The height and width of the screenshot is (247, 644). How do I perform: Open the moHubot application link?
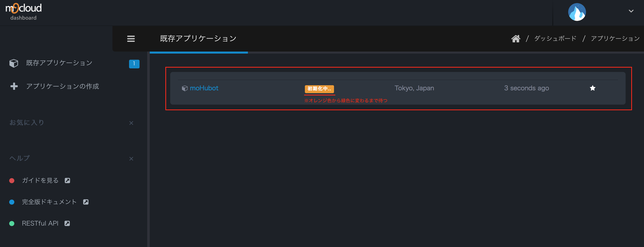click(204, 88)
